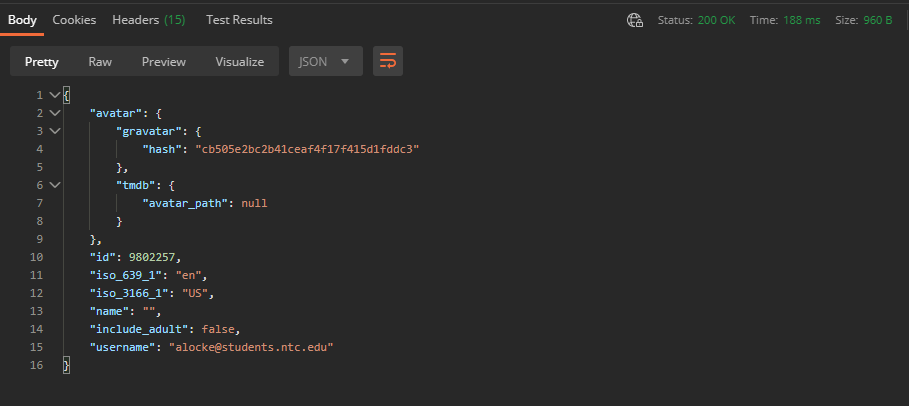Collapse the "tmdb" object at line 6

55,185
